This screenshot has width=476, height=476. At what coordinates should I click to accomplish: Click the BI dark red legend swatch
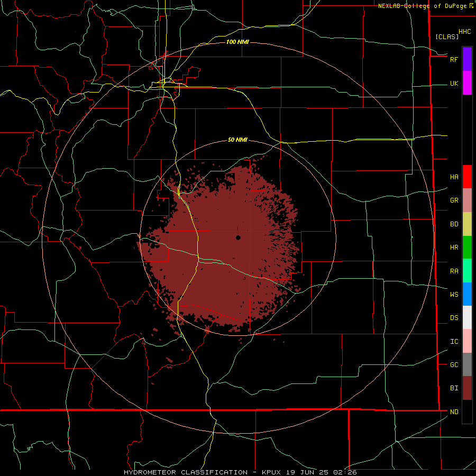(467, 388)
